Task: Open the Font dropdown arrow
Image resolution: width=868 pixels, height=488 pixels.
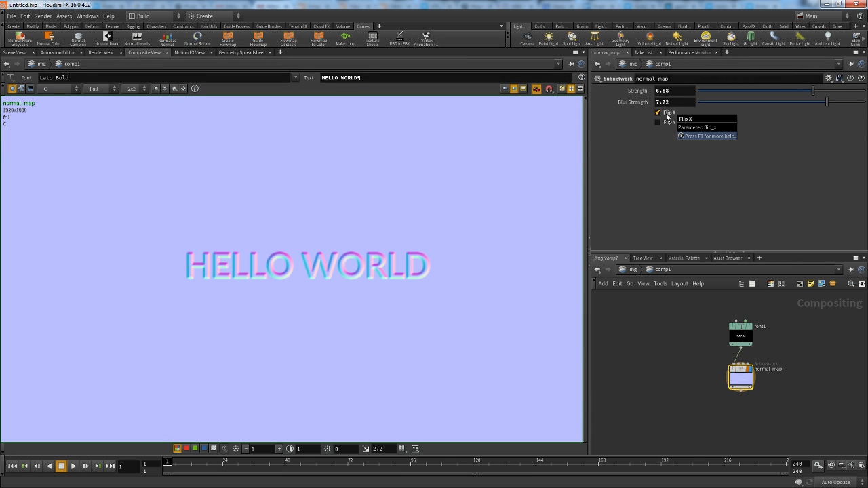Action: 295,78
